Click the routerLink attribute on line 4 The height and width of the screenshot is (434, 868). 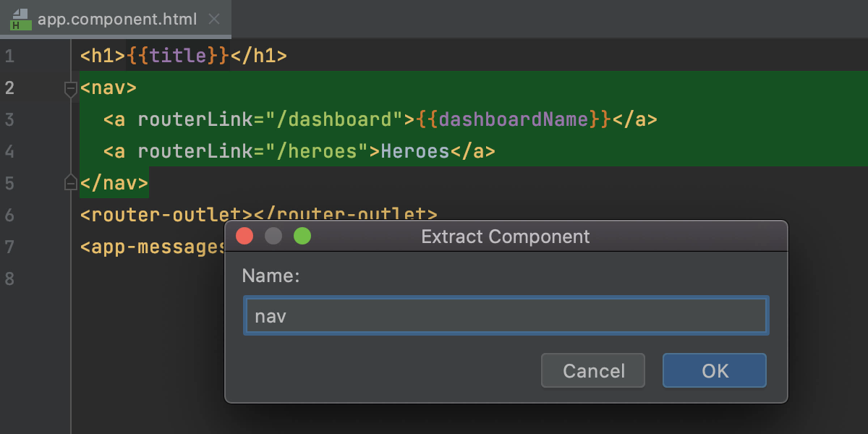coord(195,151)
